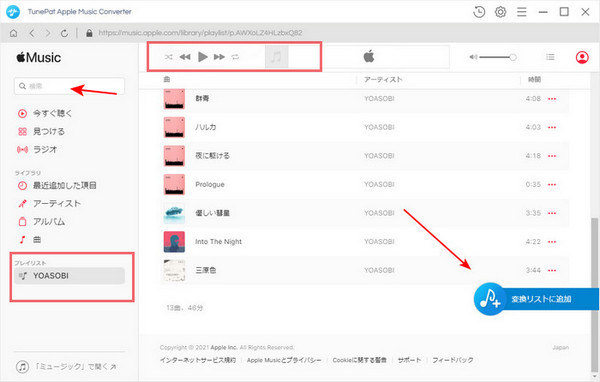Click Japan region link in footer
Screen dimensions: 600x382
pos(561,348)
